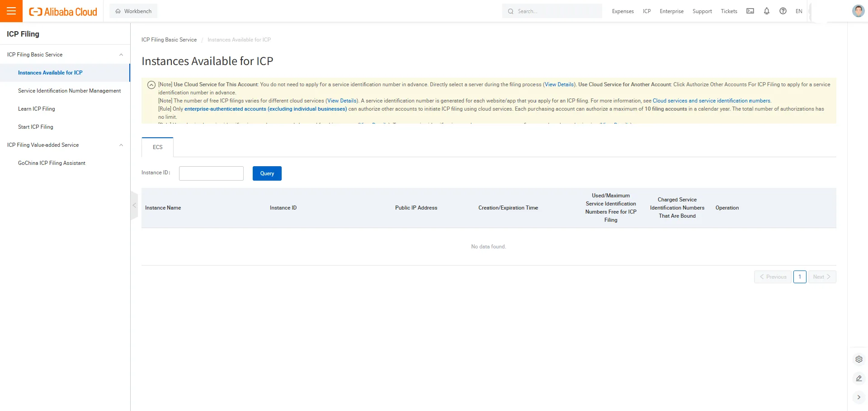The image size is (868, 411).
Task: Open the settings gear on right sidebar
Action: [x=859, y=360]
